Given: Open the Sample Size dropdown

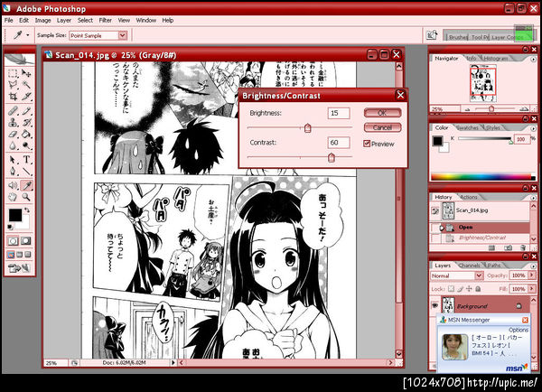Looking at the screenshot, I should click(122, 35).
